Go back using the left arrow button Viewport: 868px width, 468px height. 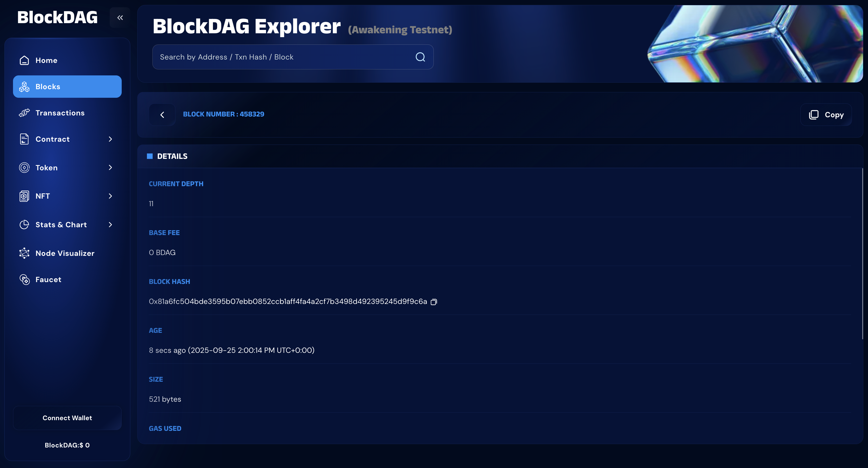(162, 115)
